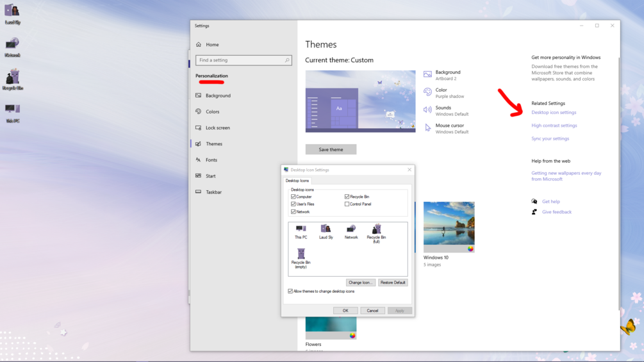This screenshot has width=644, height=362.
Task: Click the Find a setting search field
Action: (244, 60)
